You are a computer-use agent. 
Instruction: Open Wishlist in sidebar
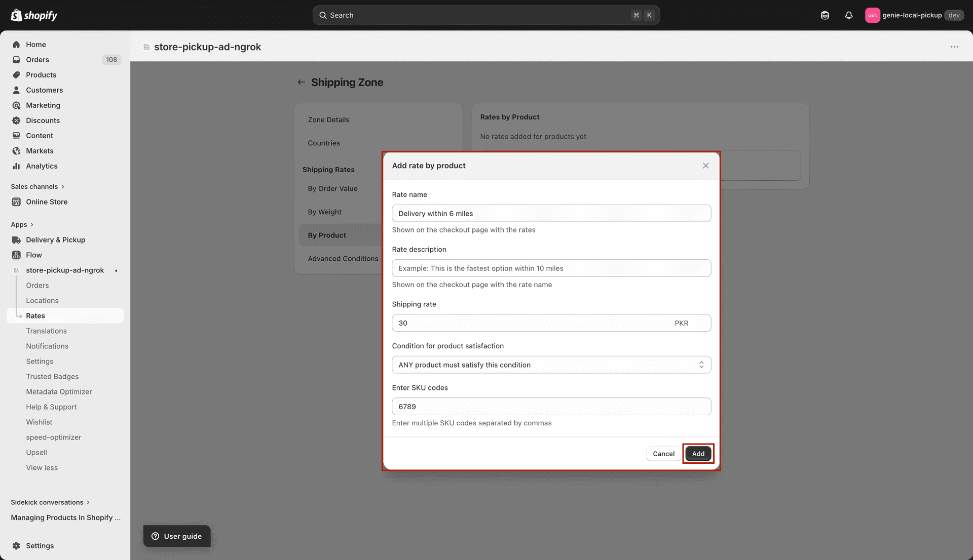pos(39,422)
